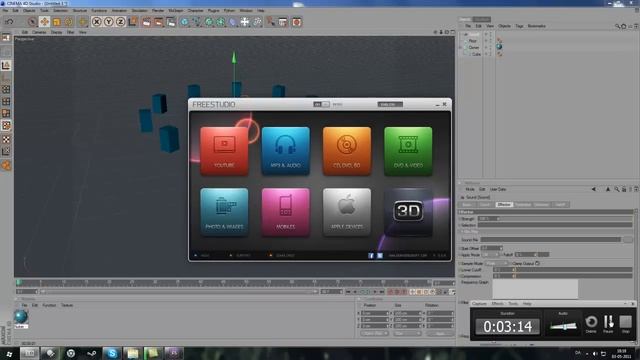Click the Support link in Free Studio footer

coord(243,256)
